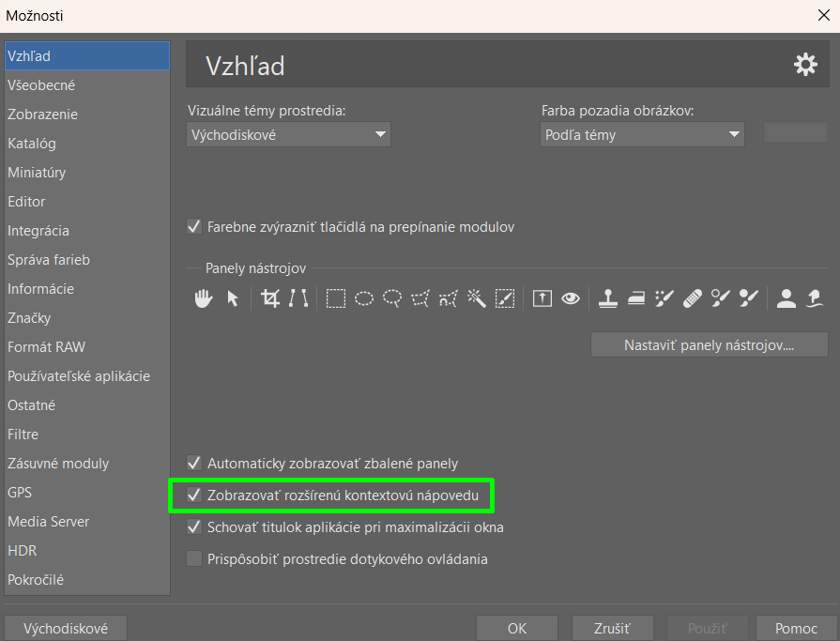
Task: Click 'Nastaviť panely nástrojov...' button
Action: click(710, 344)
